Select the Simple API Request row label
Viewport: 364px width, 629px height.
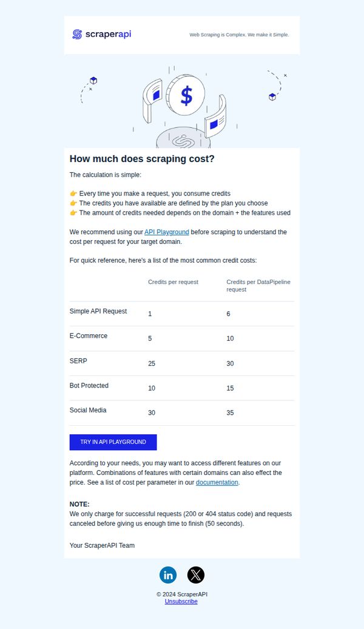(x=98, y=311)
